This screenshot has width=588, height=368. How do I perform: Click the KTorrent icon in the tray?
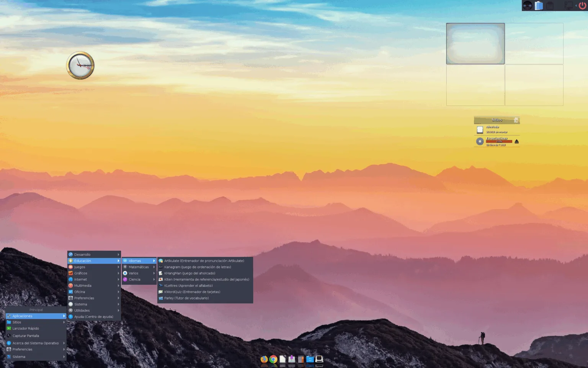[528, 5]
